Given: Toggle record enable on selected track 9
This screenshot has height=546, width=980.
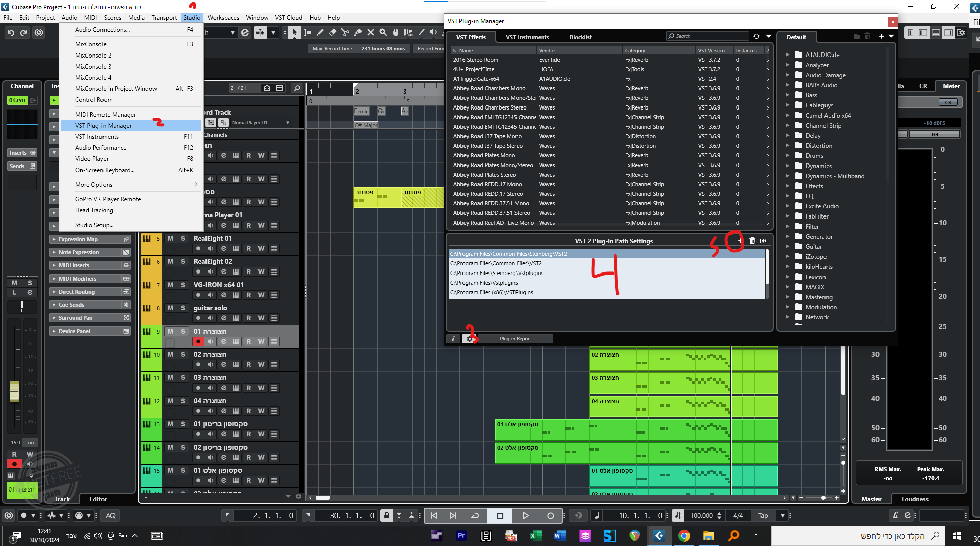Looking at the screenshot, I should 198,342.
